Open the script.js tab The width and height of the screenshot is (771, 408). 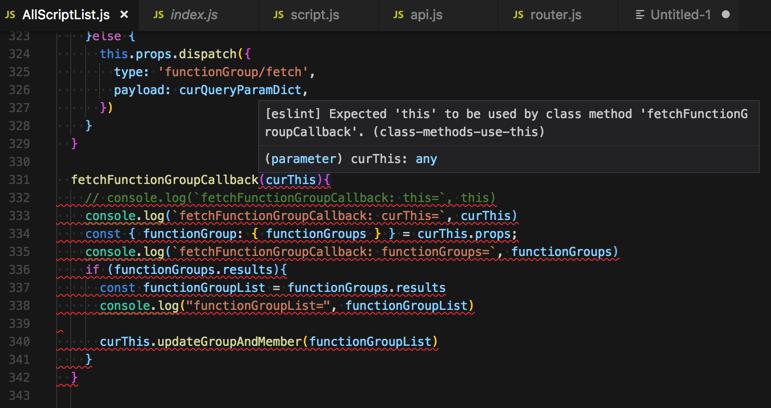click(314, 15)
